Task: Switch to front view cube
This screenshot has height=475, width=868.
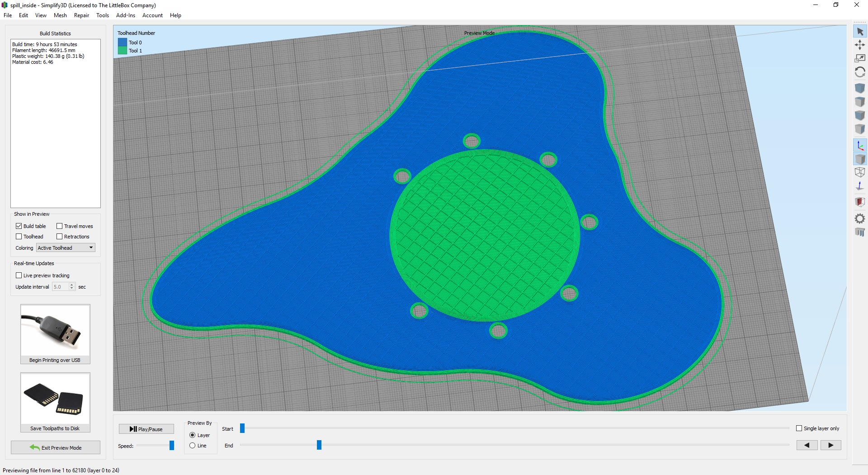Action: [860, 115]
